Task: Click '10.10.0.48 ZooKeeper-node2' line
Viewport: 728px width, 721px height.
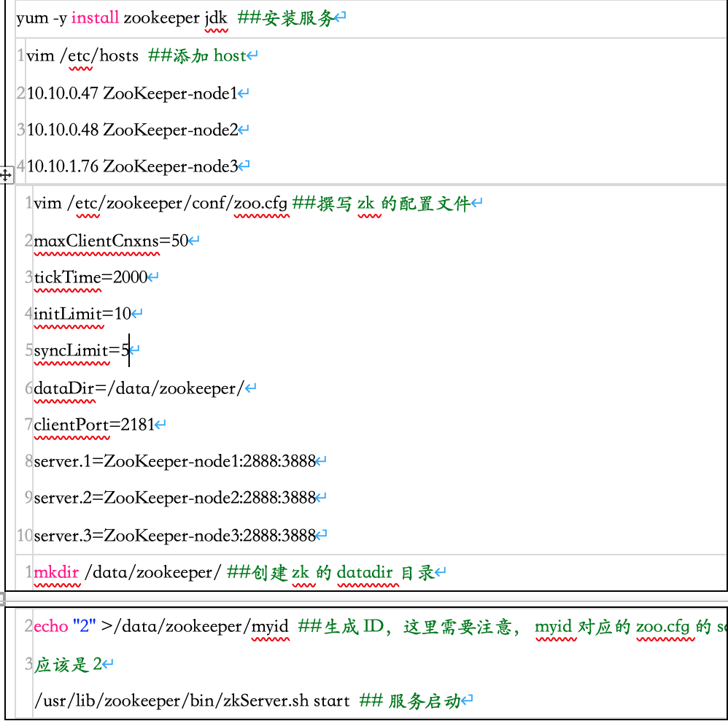Action: click(132, 130)
